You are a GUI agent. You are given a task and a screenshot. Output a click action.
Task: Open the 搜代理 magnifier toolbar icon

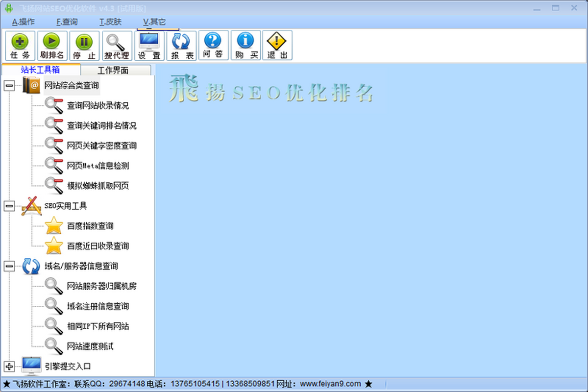coord(117,46)
